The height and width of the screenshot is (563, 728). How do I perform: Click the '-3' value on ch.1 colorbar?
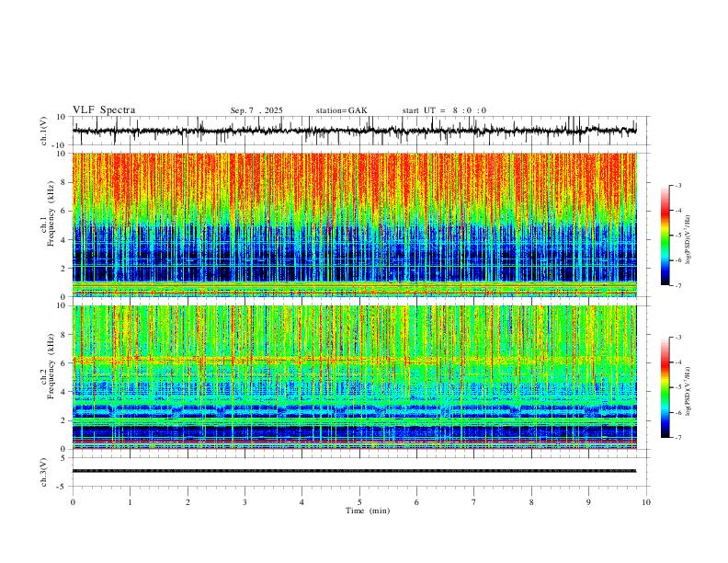[x=678, y=186]
